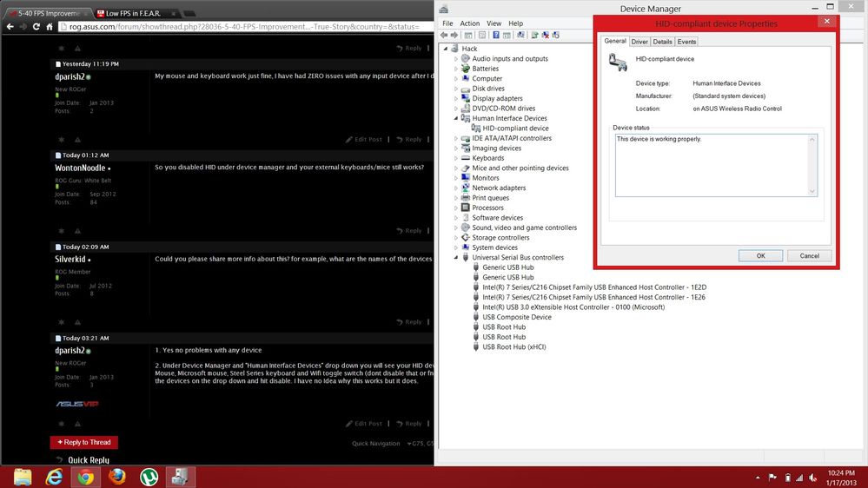This screenshot has width=868, height=488.
Task: Toggle the console tree toolbar icon
Action: click(x=468, y=35)
